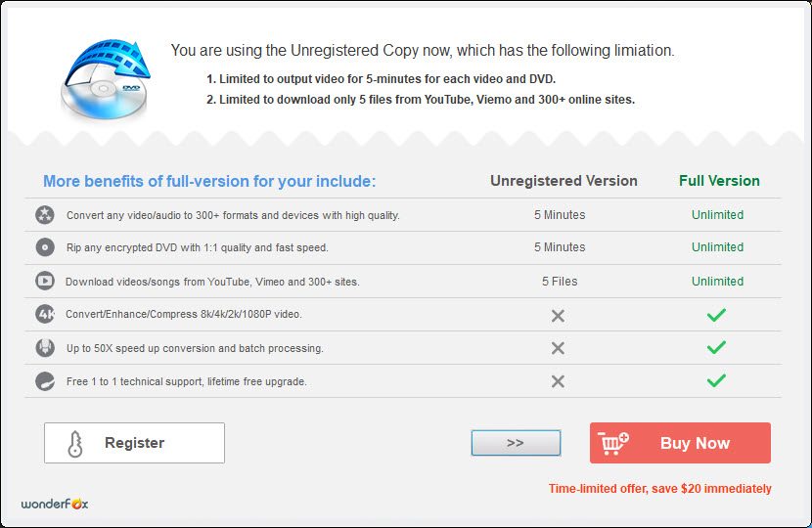Click the time-limited offer save $20 text
The width and height of the screenshot is (812, 528).
coord(659,488)
